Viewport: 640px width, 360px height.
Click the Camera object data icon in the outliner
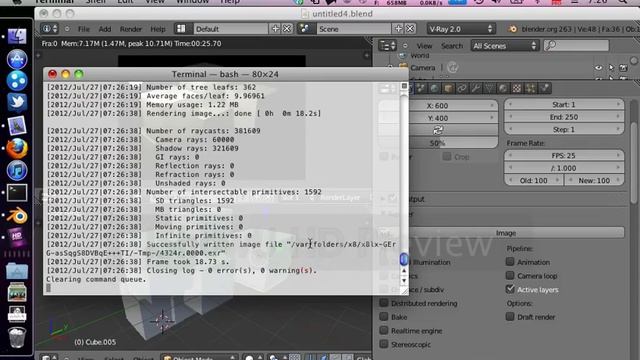coord(452,67)
